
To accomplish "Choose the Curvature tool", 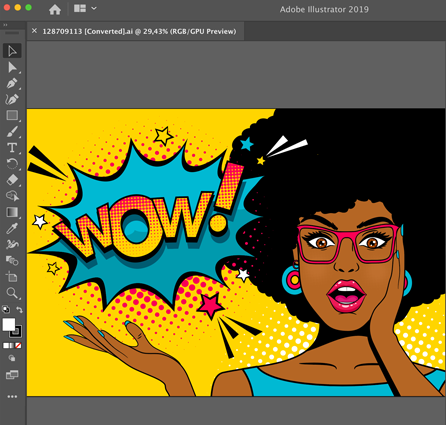I will (12, 99).
